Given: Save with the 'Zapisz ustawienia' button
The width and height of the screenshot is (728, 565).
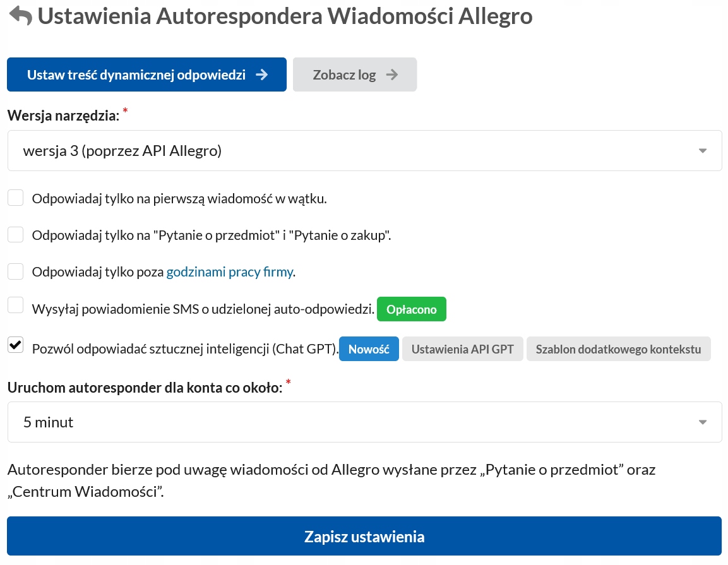Looking at the screenshot, I should click(x=364, y=536).
